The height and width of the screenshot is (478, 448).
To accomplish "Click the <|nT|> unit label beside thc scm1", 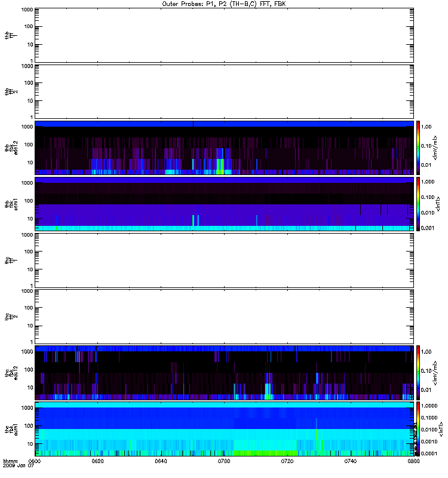I will point(441,429).
